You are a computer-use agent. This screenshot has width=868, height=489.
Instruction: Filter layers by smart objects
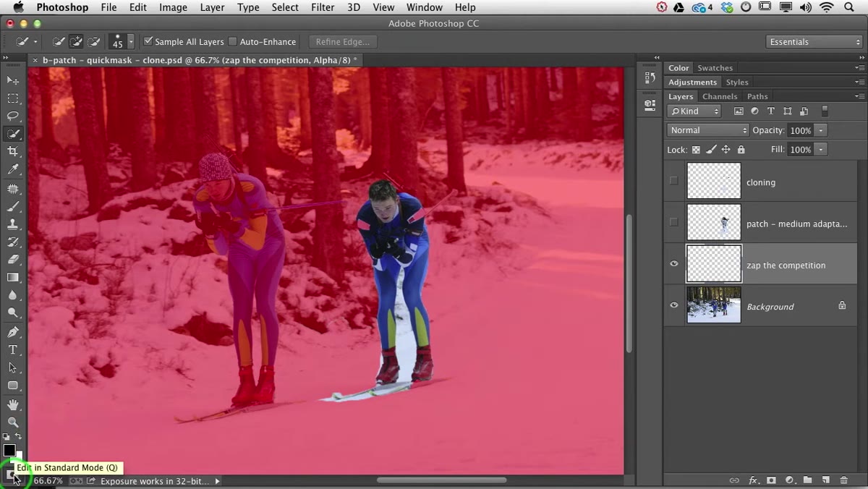(804, 111)
